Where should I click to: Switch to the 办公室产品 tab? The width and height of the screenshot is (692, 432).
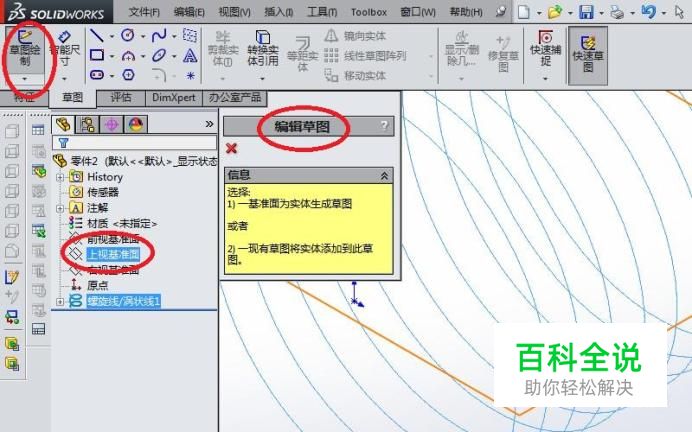(235, 98)
